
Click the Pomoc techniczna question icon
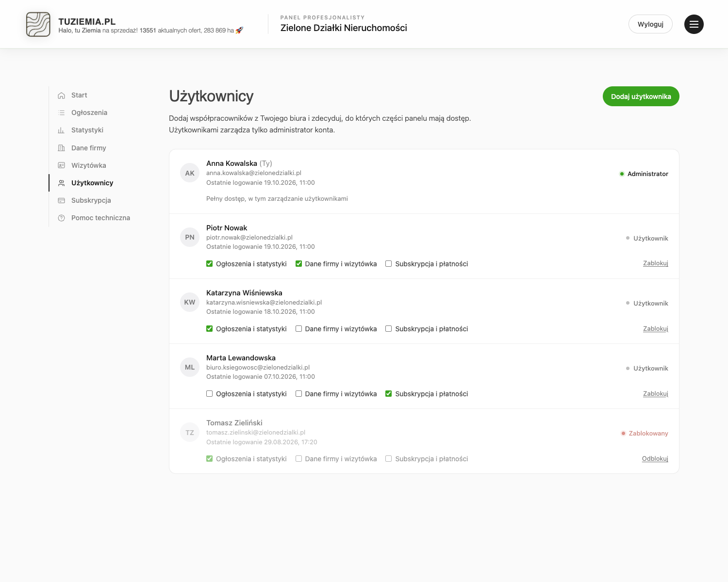tap(61, 218)
